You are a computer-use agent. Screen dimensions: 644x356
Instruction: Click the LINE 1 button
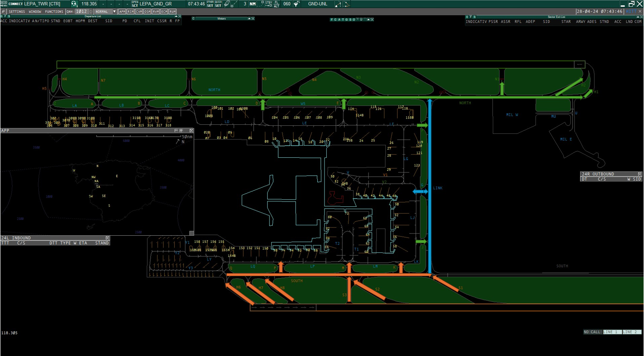pos(612,332)
